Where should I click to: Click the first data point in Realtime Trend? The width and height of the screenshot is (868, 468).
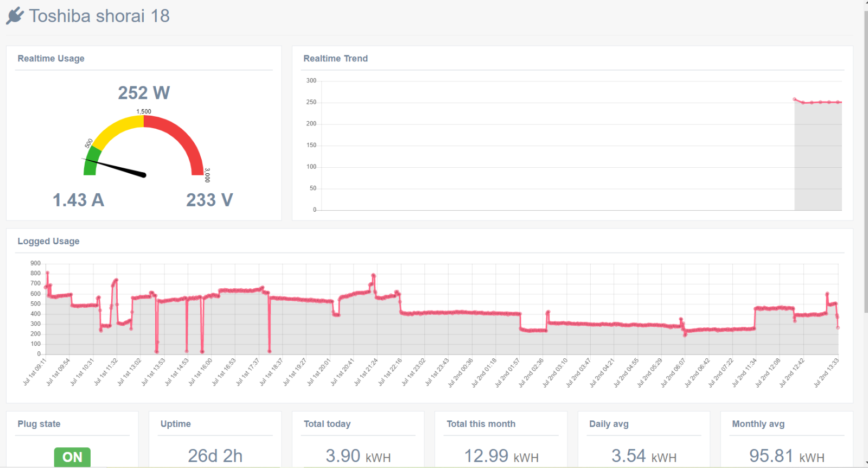795,99
